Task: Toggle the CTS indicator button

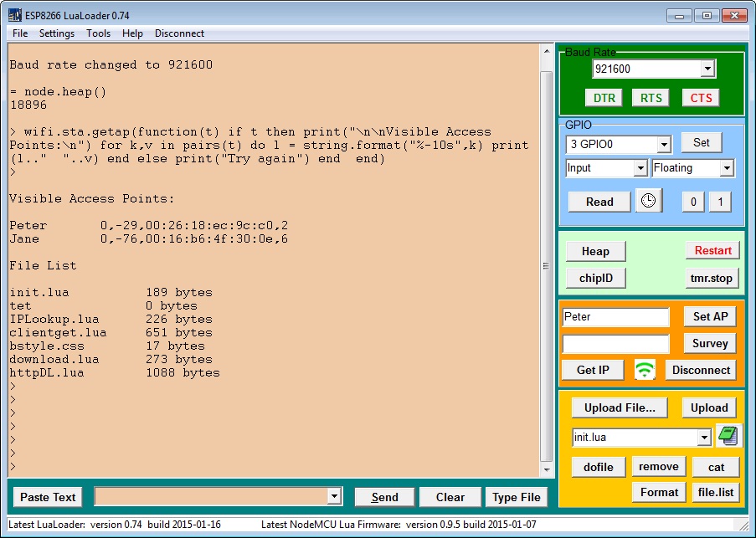Action: click(701, 98)
